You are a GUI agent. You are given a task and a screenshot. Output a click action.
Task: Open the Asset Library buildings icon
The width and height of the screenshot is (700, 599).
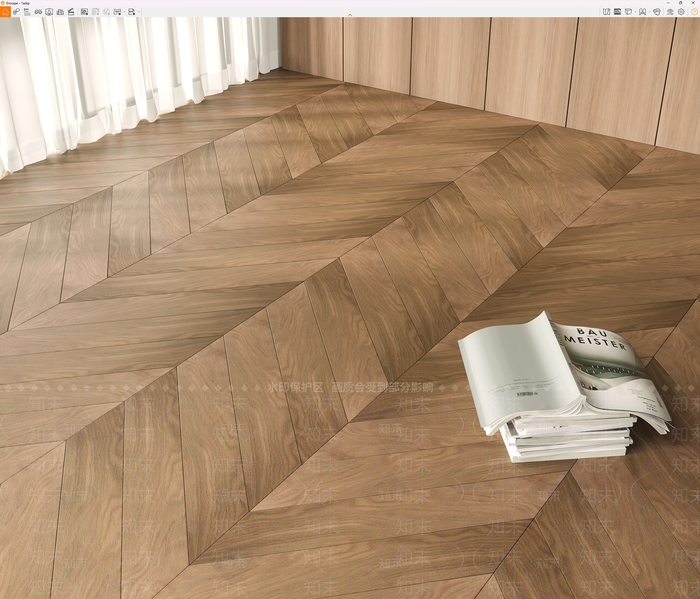(x=60, y=12)
